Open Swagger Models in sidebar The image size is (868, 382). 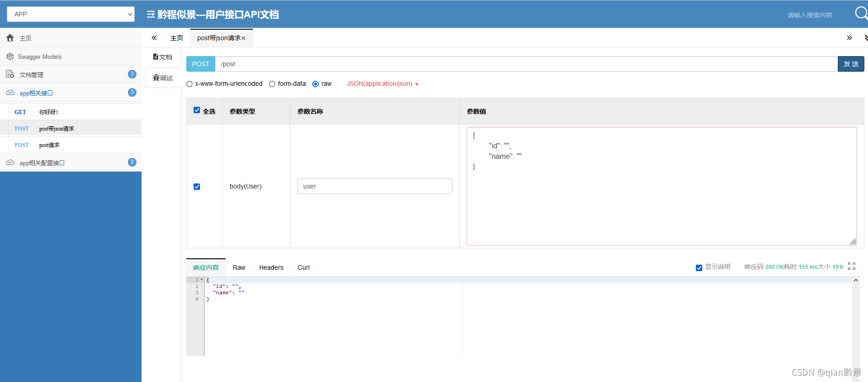pos(71,57)
